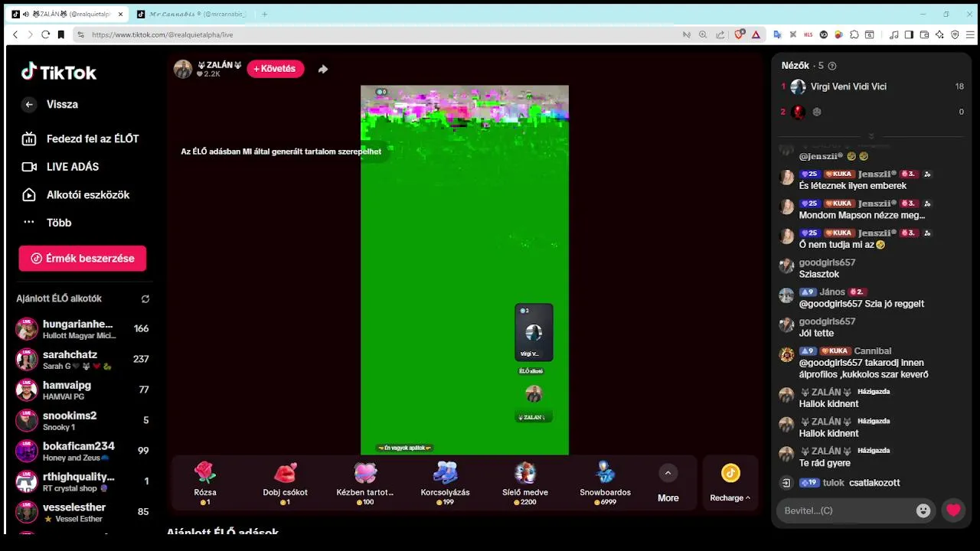Image resolution: width=980 pixels, height=551 pixels.
Task: Click the zoom magnifier icon in the address bar
Action: tap(703, 34)
